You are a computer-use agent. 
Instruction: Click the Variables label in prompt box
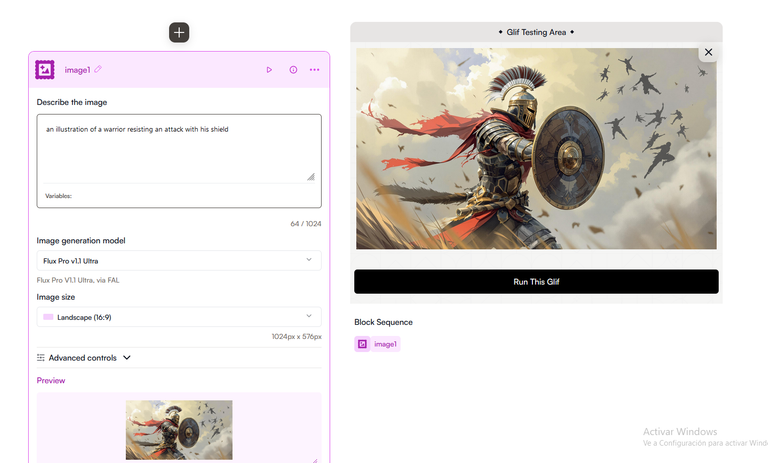click(58, 196)
